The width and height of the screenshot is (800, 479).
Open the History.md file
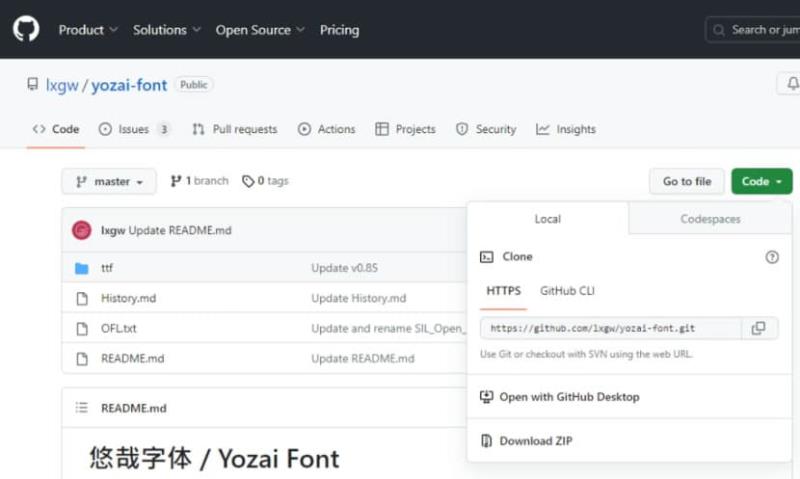(129, 298)
